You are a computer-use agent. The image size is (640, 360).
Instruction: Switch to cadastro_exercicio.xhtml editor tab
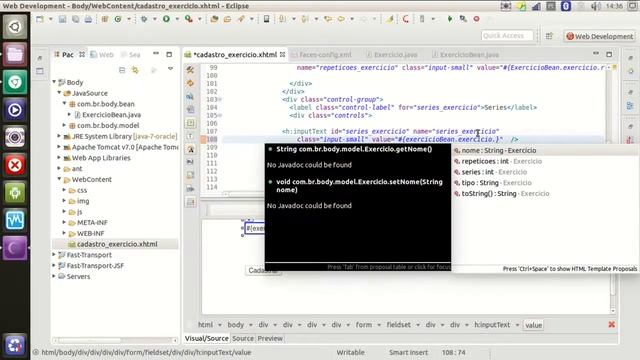[236, 55]
